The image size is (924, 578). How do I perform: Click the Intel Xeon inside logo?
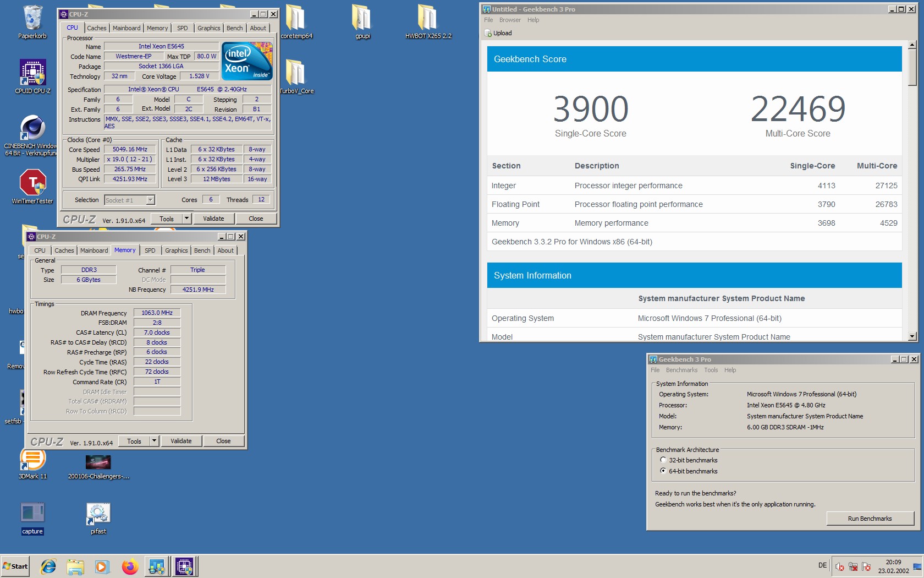coord(247,61)
